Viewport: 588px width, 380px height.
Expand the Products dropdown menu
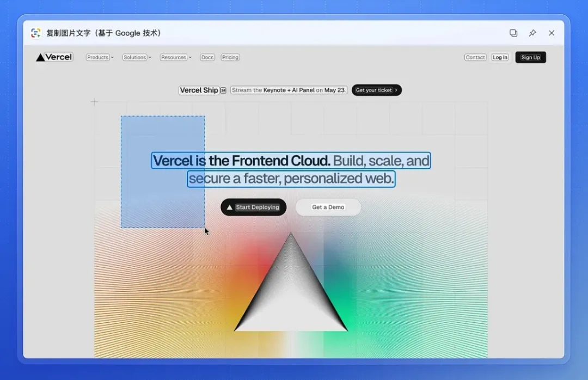[100, 57]
